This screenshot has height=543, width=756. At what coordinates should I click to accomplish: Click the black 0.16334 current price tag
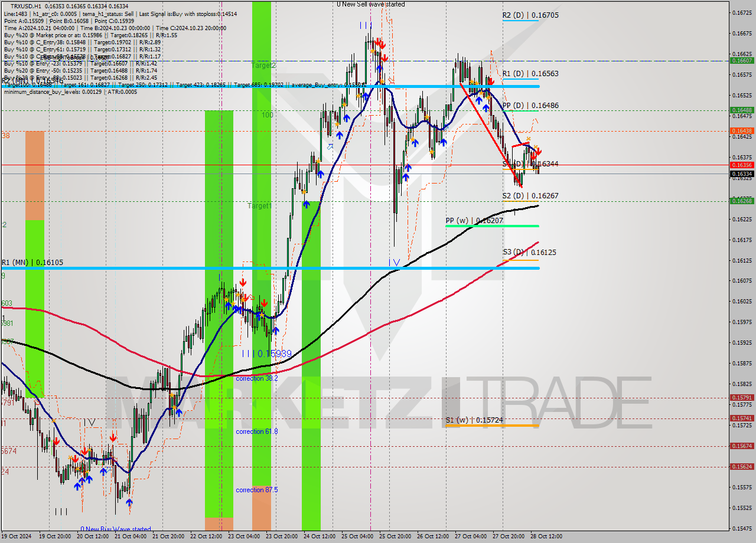coord(742,174)
